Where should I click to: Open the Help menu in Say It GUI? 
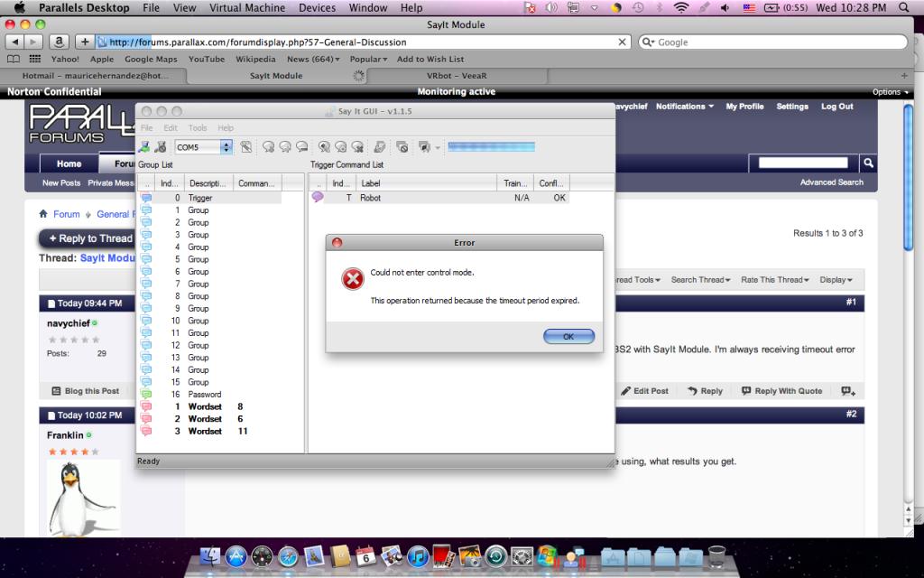tap(226, 127)
